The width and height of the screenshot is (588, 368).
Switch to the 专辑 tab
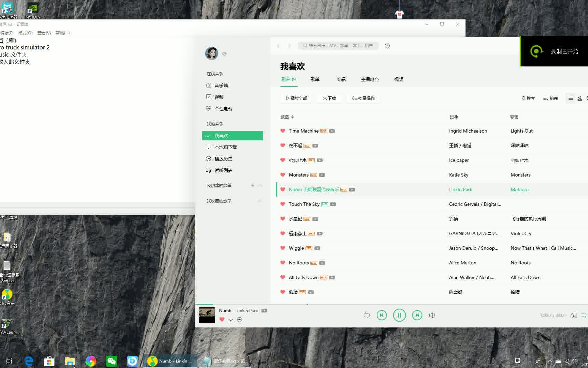(x=341, y=79)
